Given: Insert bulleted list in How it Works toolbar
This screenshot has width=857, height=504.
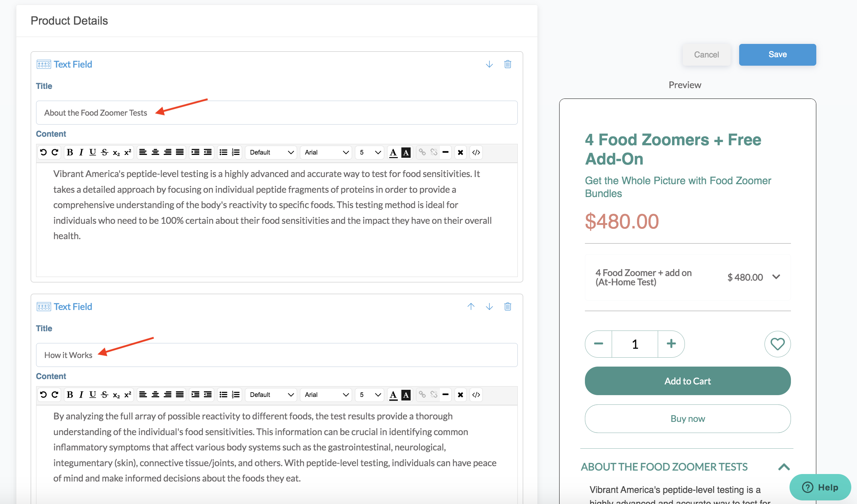Looking at the screenshot, I should [223, 395].
